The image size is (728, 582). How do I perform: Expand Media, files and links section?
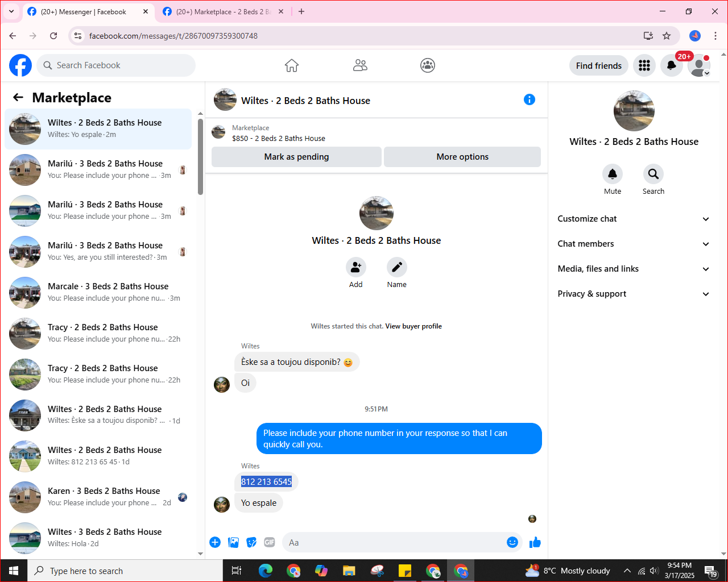(634, 269)
